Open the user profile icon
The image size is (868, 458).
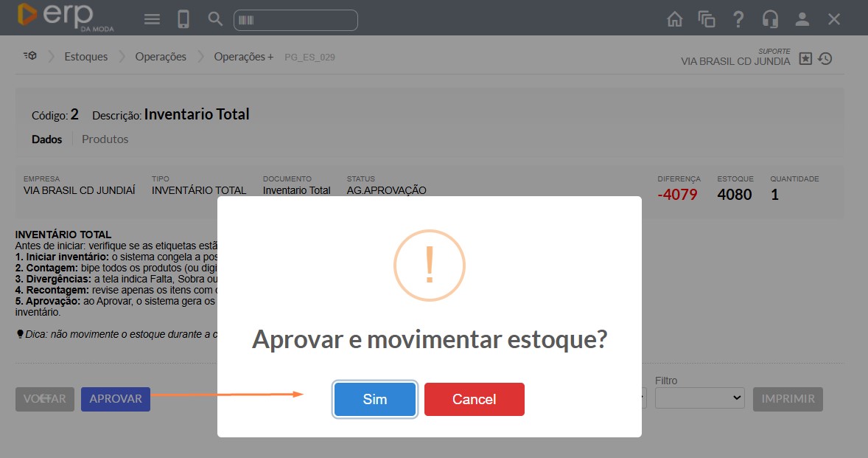pos(802,19)
